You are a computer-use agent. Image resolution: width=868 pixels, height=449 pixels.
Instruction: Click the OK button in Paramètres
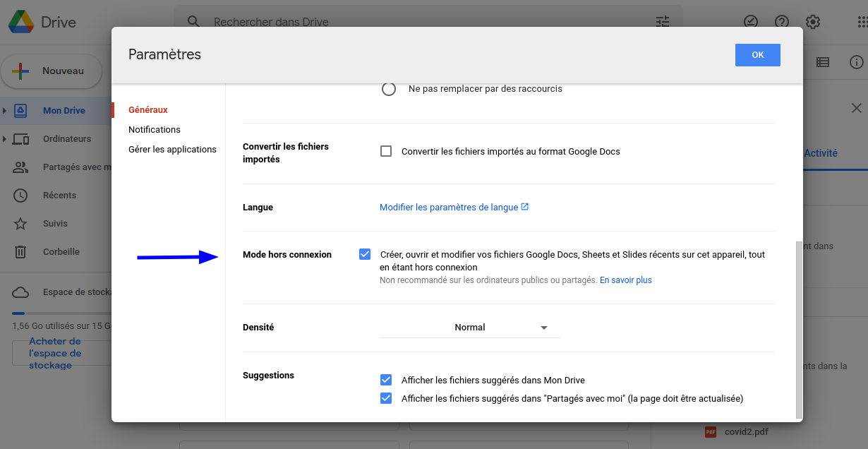pyautogui.click(x=758, y=55)
